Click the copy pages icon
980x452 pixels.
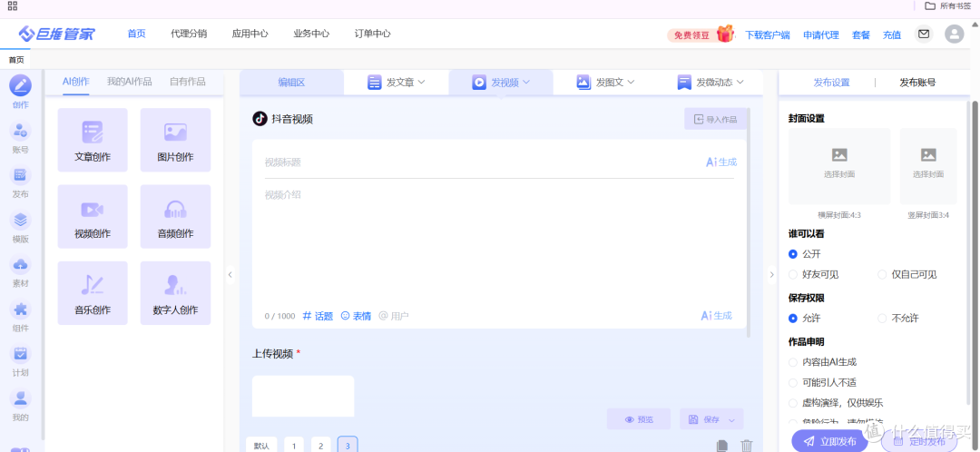point(722,446)
